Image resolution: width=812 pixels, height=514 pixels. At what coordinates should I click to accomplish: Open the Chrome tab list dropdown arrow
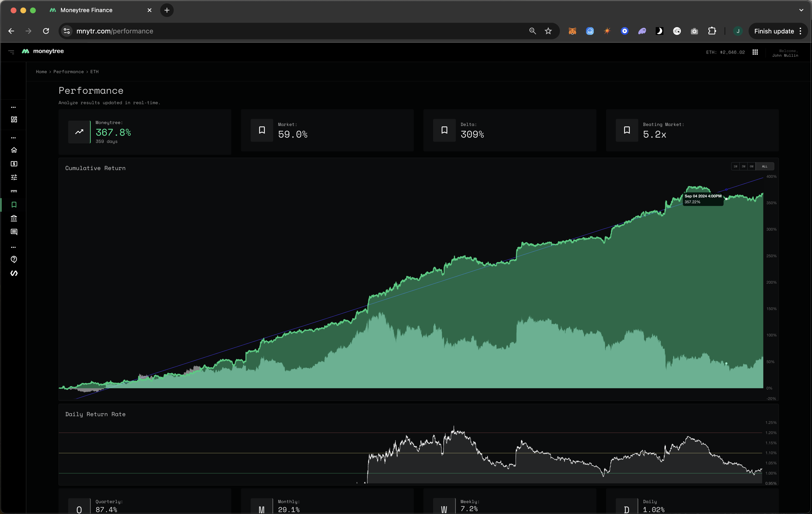pyautogui.click(x=801, y=10)
